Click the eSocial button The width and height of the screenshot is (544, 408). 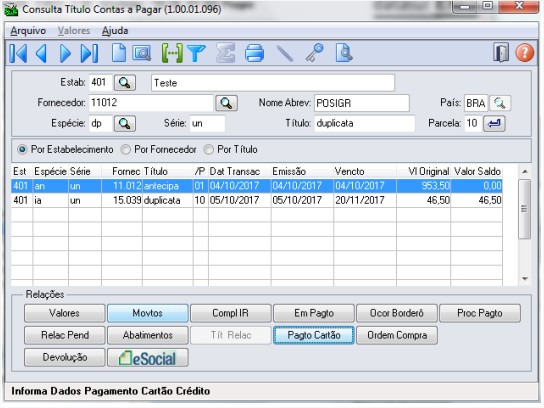click(148, 358)
